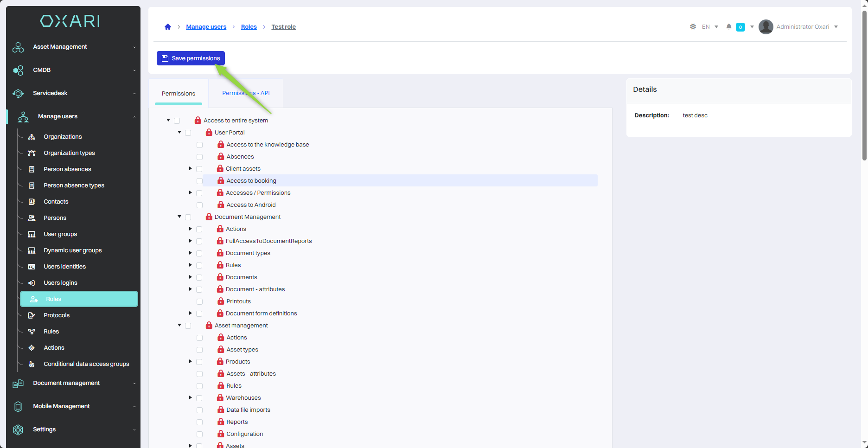Open Users logins in sidebar

point(60,283)
